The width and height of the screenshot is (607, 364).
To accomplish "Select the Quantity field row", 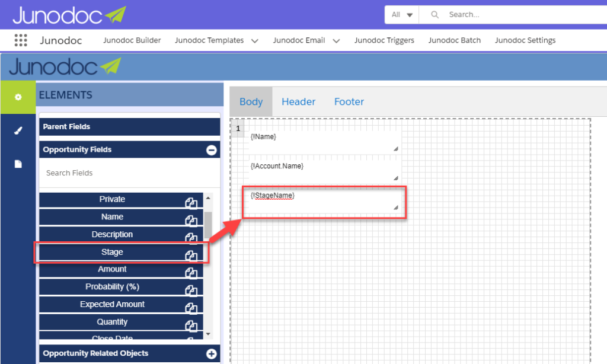I will [121, 323].
